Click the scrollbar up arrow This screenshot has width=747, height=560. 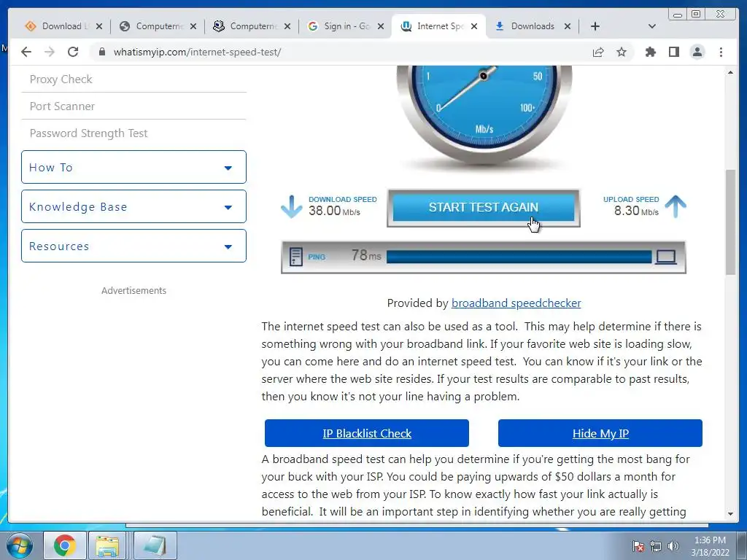[x=730, y=72]
